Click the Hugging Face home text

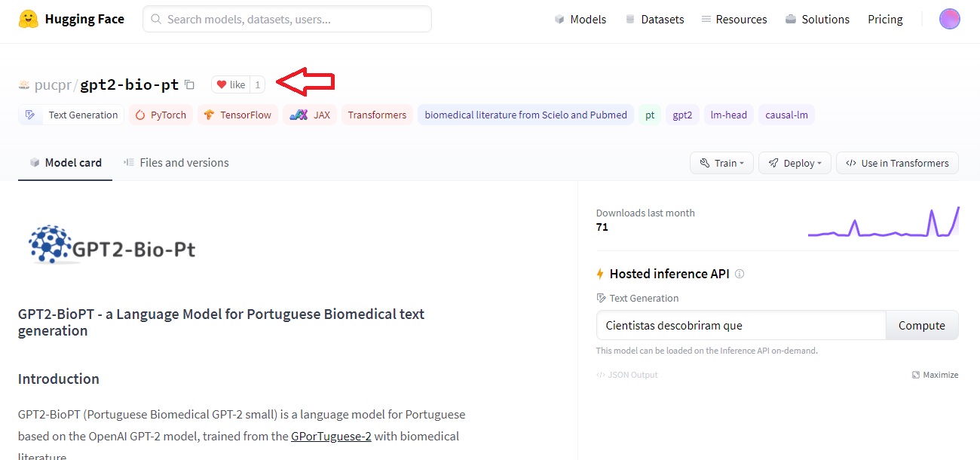84,20
